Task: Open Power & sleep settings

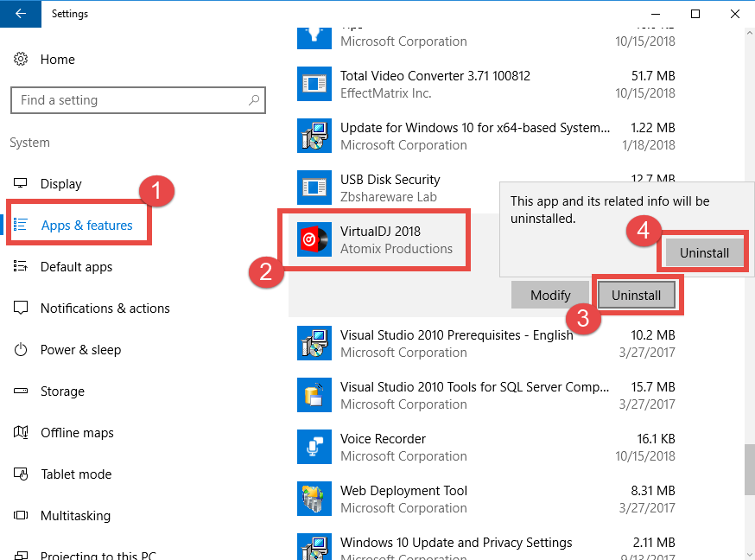Action: (80, 350)
